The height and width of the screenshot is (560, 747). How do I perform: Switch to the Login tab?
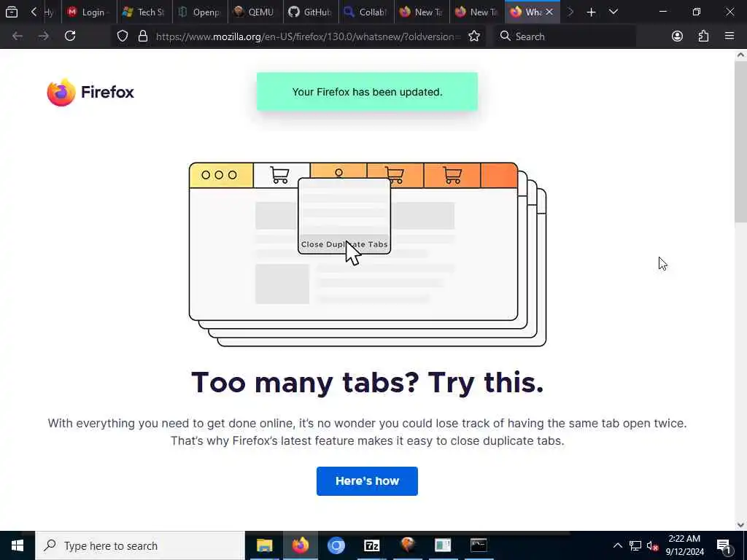(x=88, y=12)
